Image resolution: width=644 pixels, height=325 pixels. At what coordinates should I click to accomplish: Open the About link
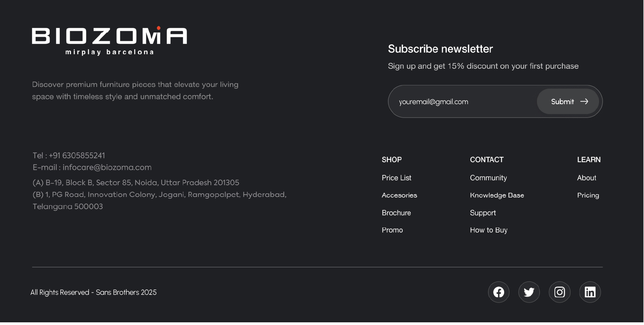tap(586, 178)
